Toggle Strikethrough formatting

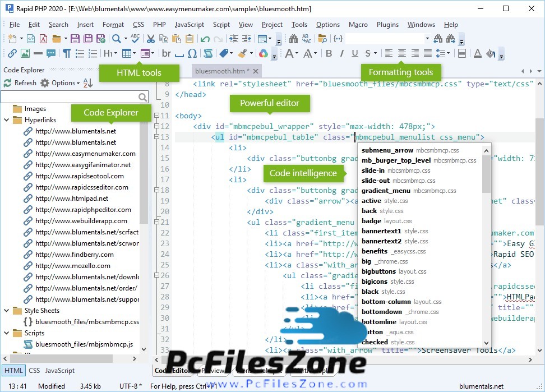point(368,53)
